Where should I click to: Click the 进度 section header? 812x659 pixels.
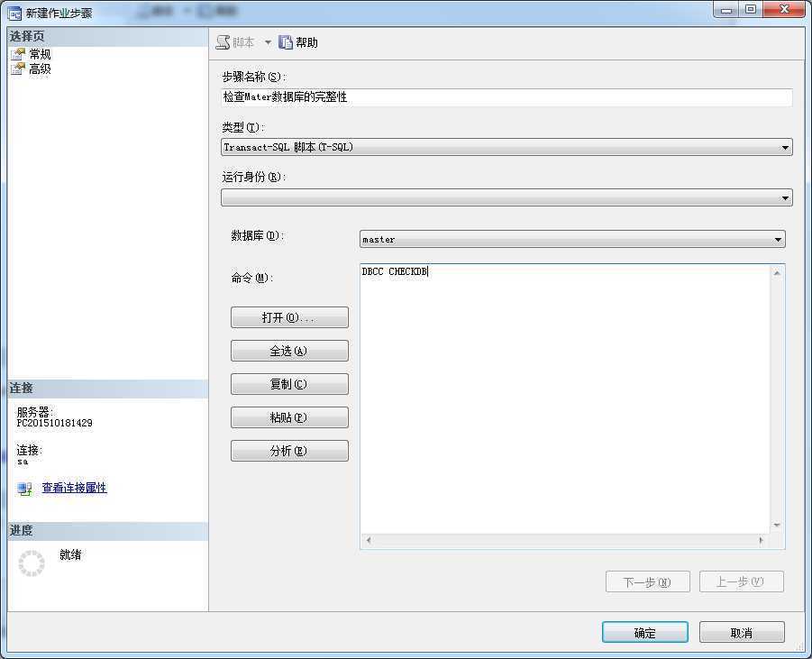coord(108,530)
